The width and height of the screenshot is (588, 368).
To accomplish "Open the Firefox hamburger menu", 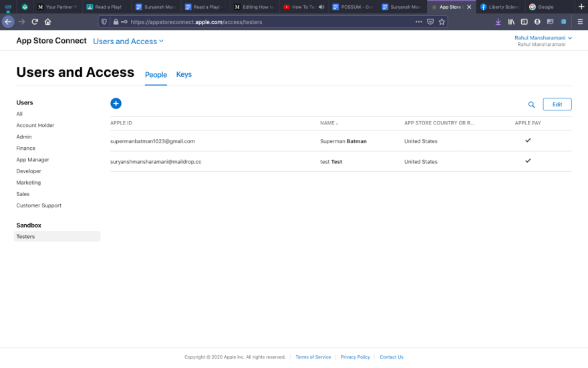I will click(580, 22).
